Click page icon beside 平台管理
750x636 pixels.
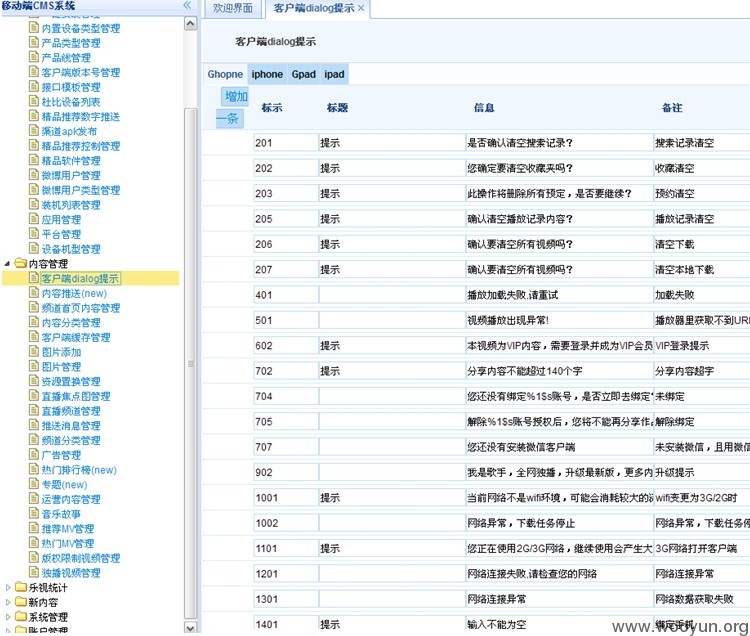coord(33,234)
